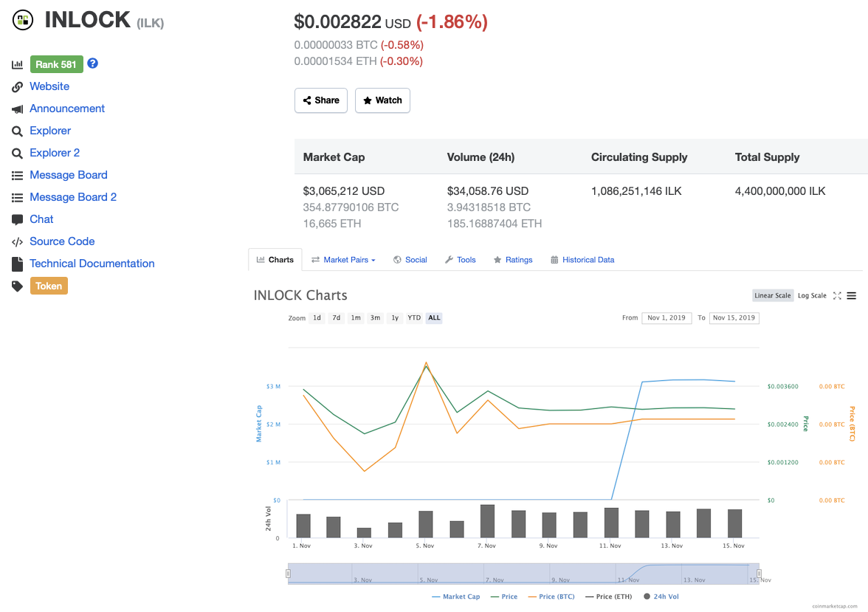The height and width of the screenshot is (612, 868).
Task: Click the blue question mark beside Rank 581
Action: tap(92, 63)
